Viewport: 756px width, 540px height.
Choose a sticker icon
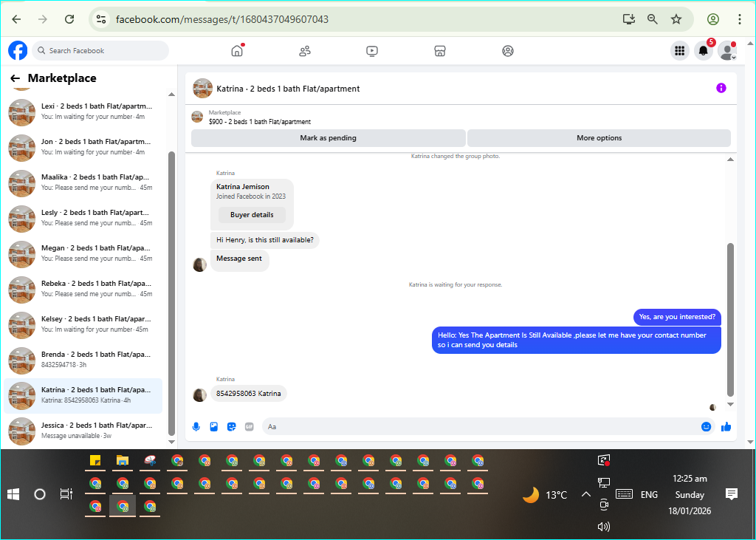click(x=231, y=426)
